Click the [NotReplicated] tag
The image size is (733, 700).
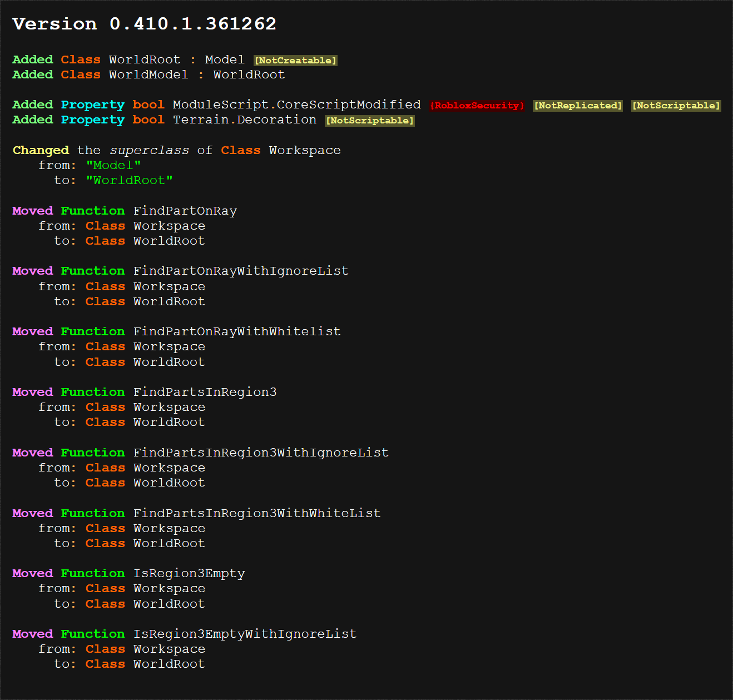coord(578,106)
